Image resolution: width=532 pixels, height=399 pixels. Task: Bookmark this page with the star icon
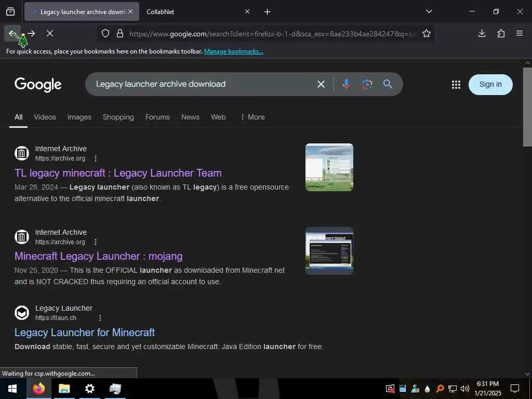[427, 33]
